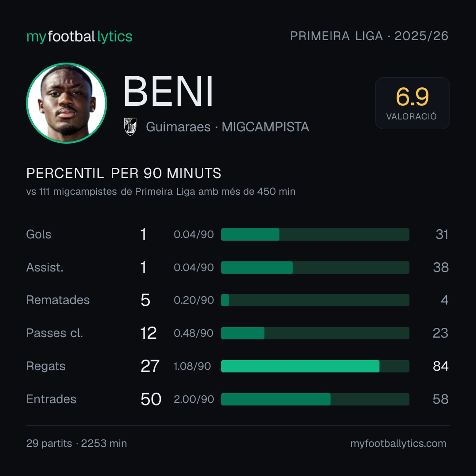Click the Guimaraes · MIGCAMPISTA text
476x476 pixels.
pyautogui.click(x=227, y=127)
